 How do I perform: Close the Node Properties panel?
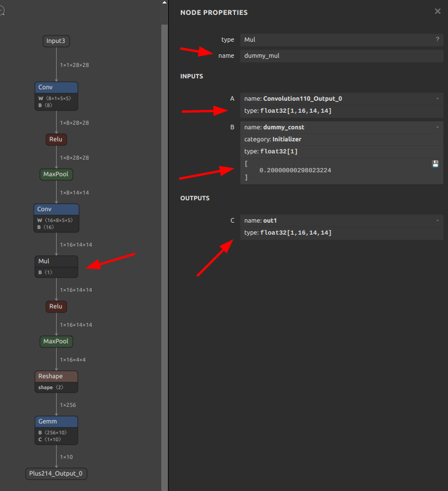point(438,11)
